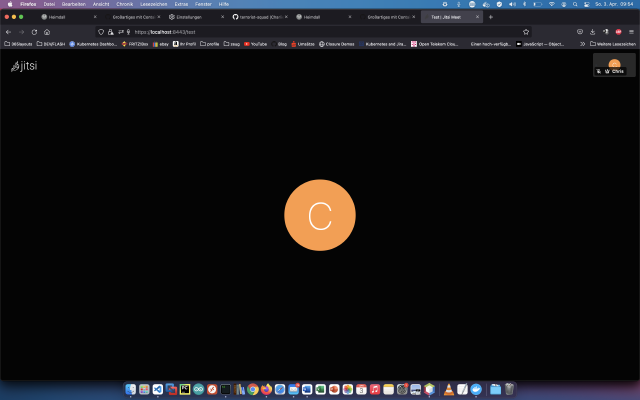The image size is (640, 400).
Task: Open the red Adblock Plus extension
Action: click(618, 32)
